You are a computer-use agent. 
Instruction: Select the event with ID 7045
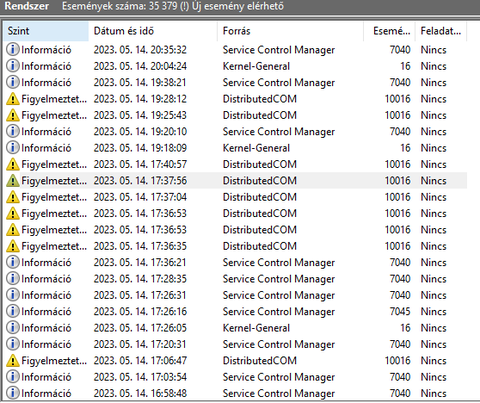(235, 311)
